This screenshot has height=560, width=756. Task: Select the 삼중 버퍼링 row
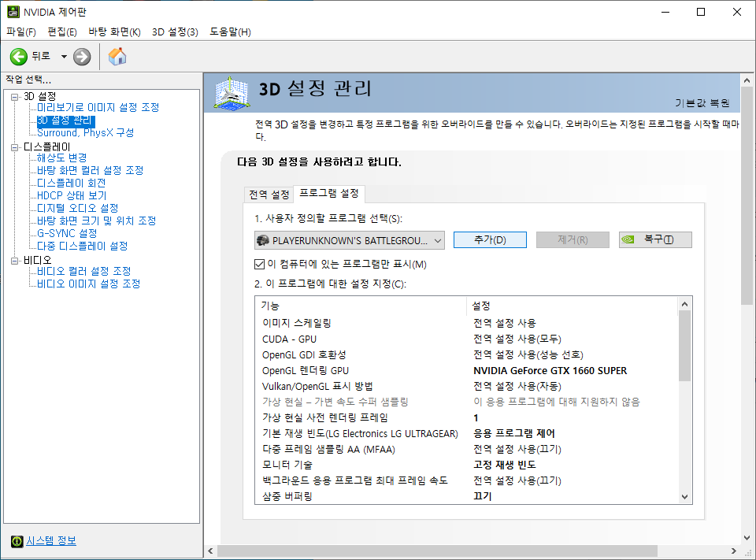tap(466, 496)
